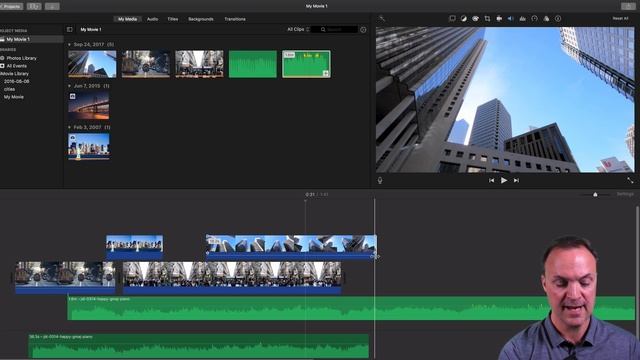Open the color correction palette tool
This screenshot has width=640, height=360.
(476, 18)
